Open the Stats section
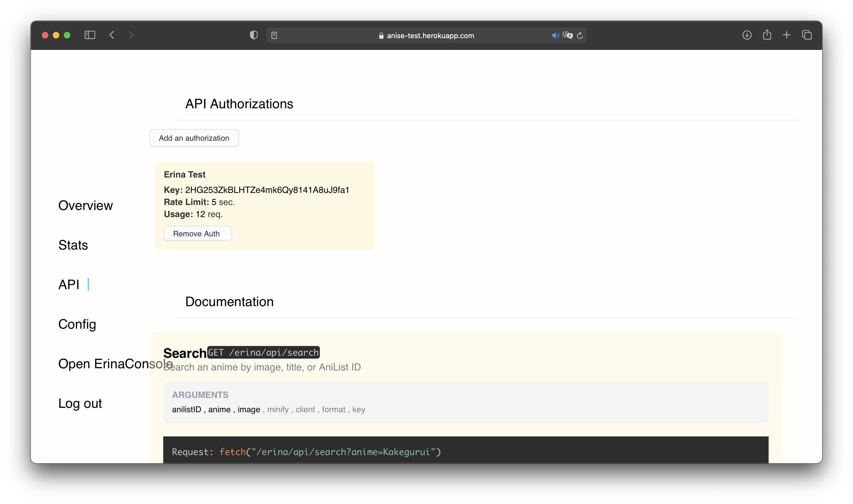The image size is (853, 504). point(73,245)
